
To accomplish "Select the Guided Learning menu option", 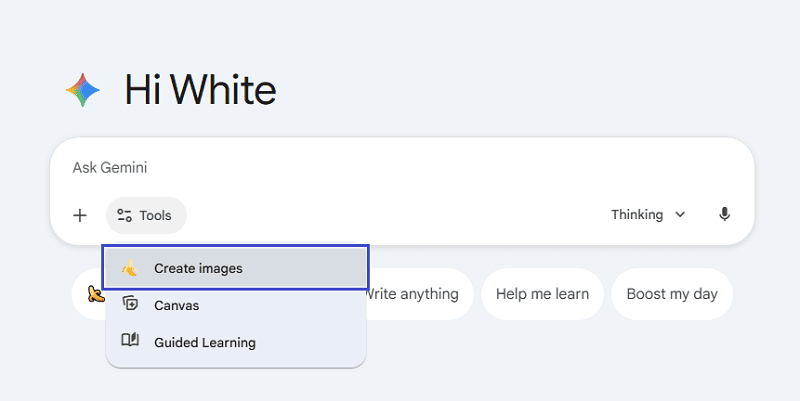I will (204, 343).
